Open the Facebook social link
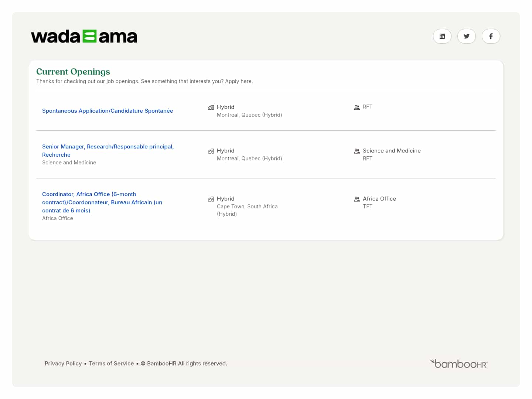 pyautogui.click(x=491, y=36)
